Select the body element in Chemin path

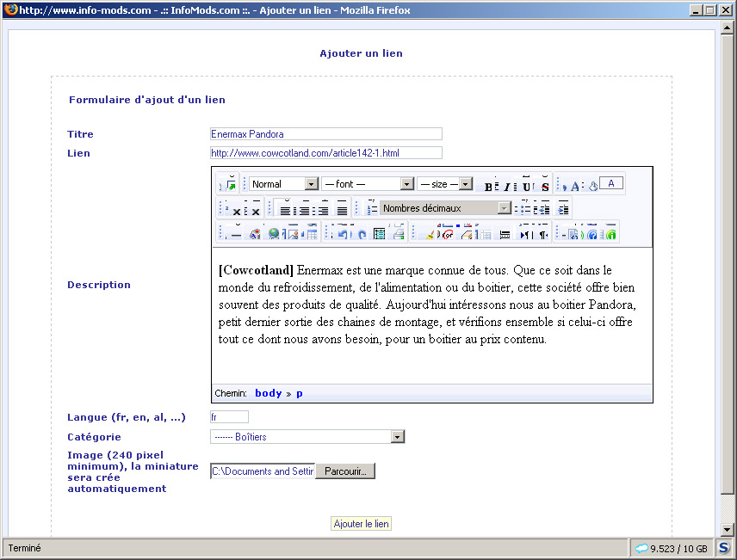(x=269, y=393)
